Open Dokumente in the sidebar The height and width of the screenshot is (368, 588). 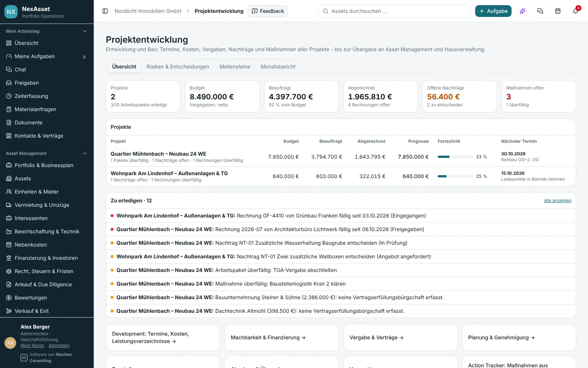pos(47,123)
